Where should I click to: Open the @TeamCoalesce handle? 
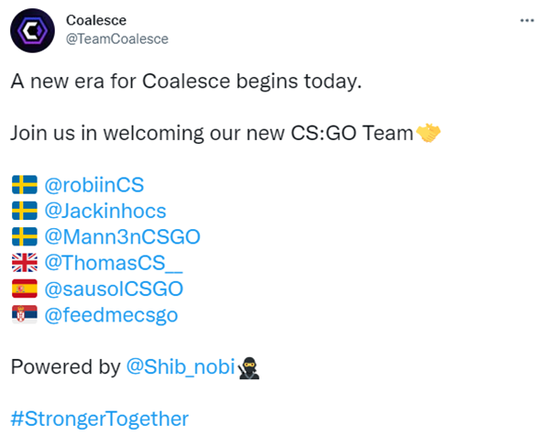[x=117, y=39]
